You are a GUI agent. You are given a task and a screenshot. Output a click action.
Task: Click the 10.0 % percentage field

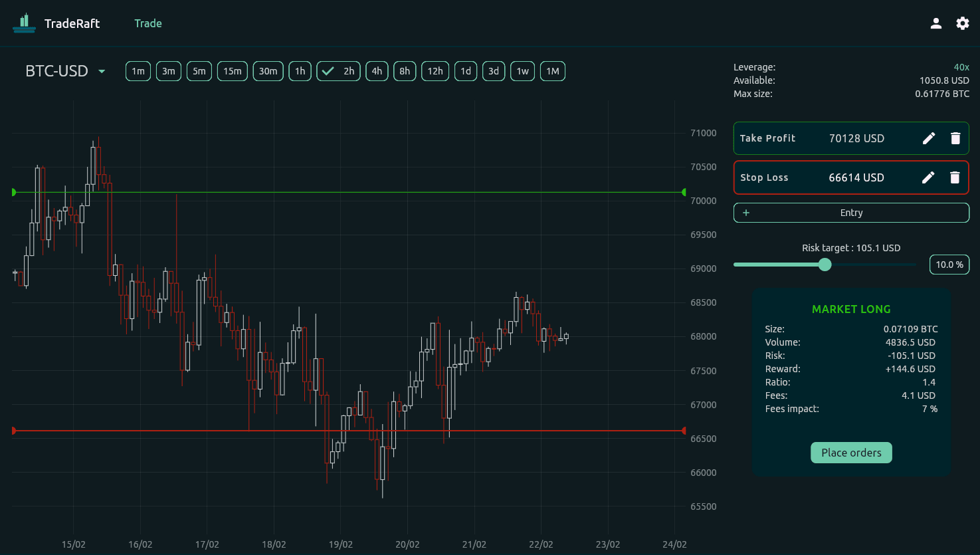click(949, 265)
